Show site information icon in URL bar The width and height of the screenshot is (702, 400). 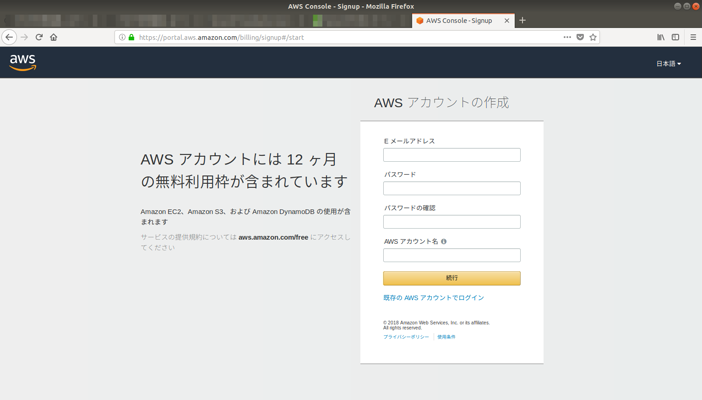[122, 37]
